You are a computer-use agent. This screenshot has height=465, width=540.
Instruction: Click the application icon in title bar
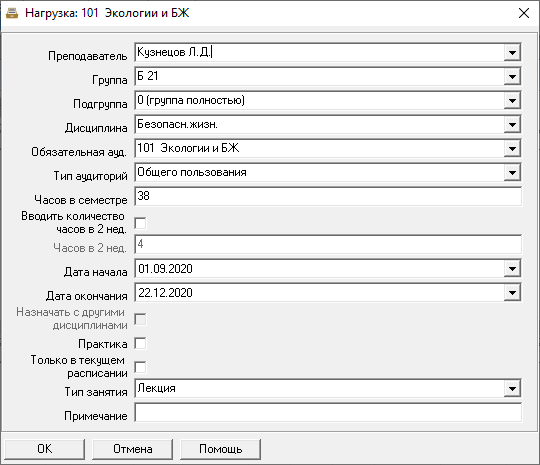tap(12, 13)
